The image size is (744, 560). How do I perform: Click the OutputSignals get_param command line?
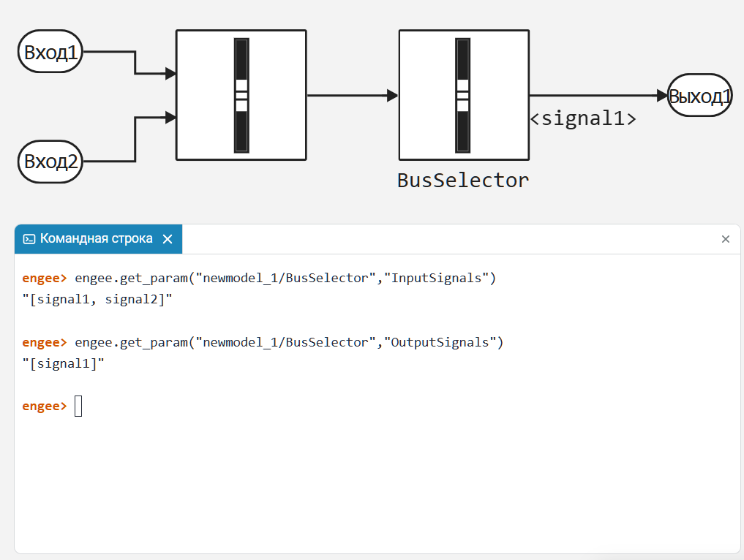pos(289,342)
